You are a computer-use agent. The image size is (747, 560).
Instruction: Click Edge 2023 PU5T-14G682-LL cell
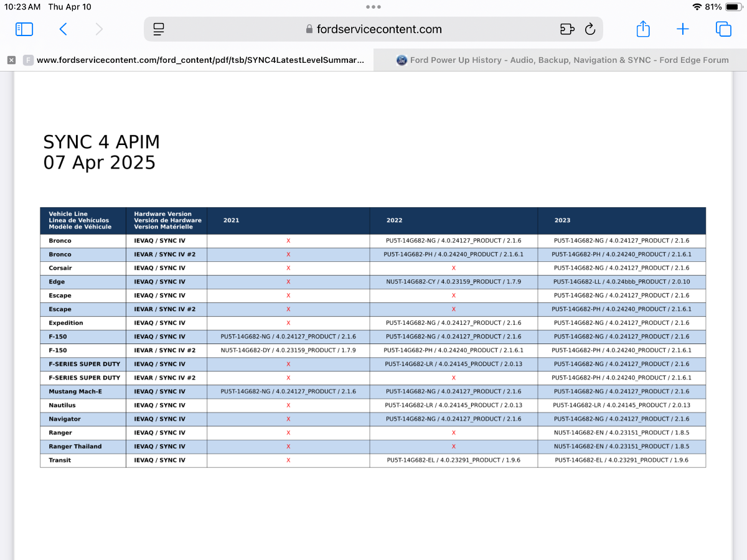[622, 282]
